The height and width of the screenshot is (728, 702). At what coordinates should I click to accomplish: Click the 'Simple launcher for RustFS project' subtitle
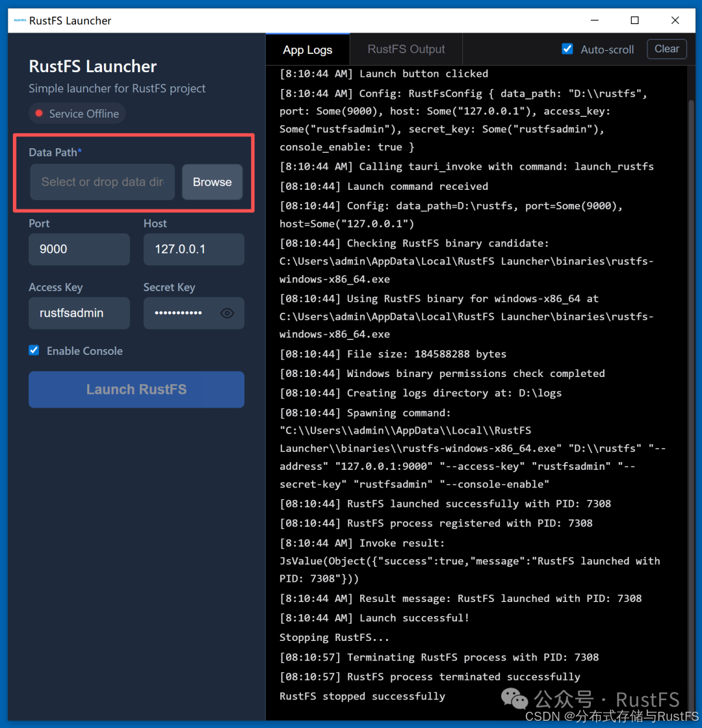coord(117,88)
